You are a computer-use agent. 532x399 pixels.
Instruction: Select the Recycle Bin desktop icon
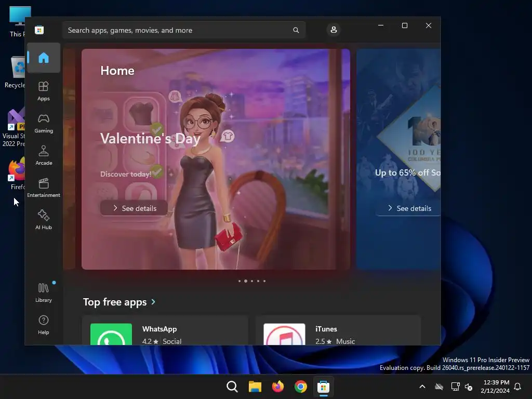pos(14,72)
